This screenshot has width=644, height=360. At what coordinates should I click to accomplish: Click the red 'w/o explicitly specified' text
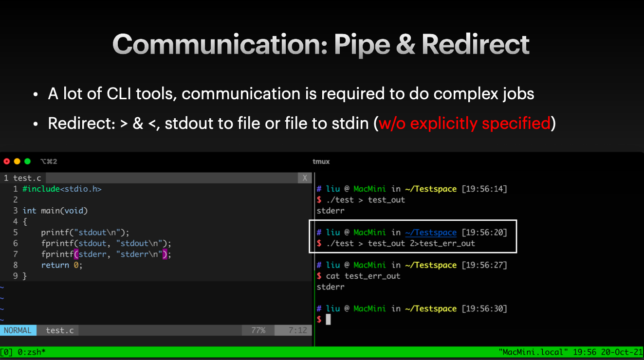point(464,123)
